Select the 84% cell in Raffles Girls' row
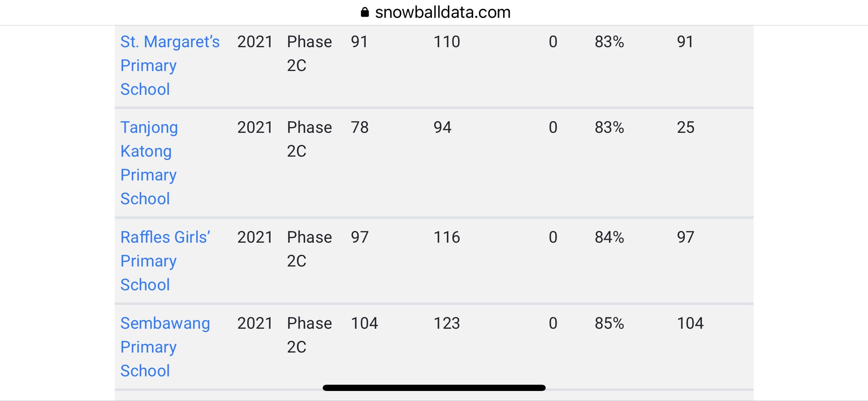 pos(609,237)
